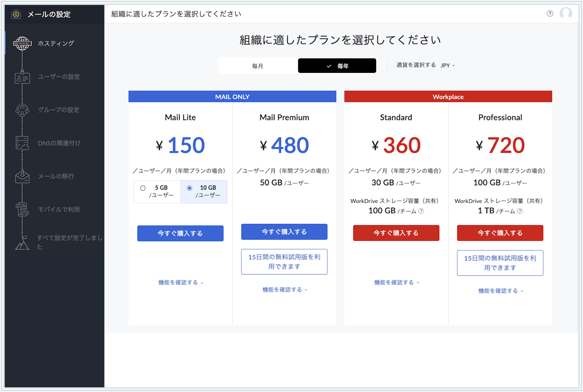Click the group settings people icon
The width and height of the screenshot is (583, 392).
(22, 110)
